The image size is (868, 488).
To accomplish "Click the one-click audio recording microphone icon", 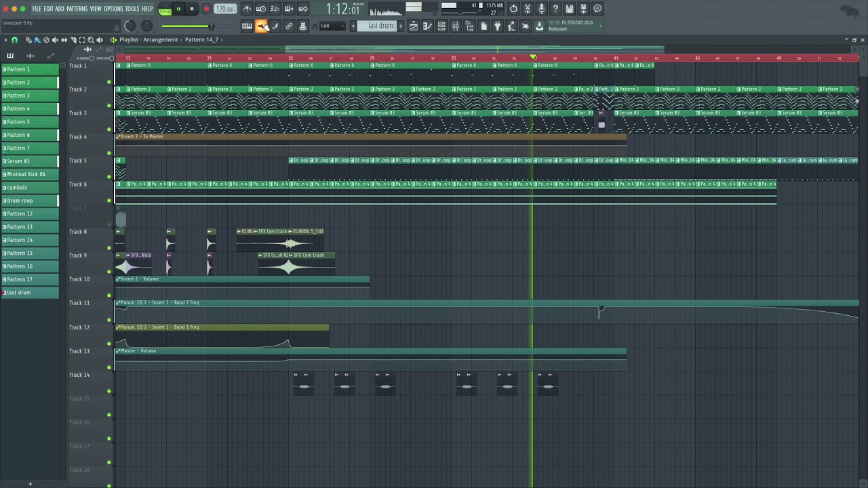I will pos(541,9).
